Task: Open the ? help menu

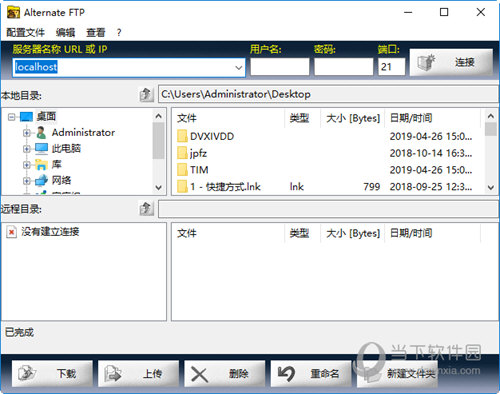Action: pyautogui.click(x=119, y=32)
